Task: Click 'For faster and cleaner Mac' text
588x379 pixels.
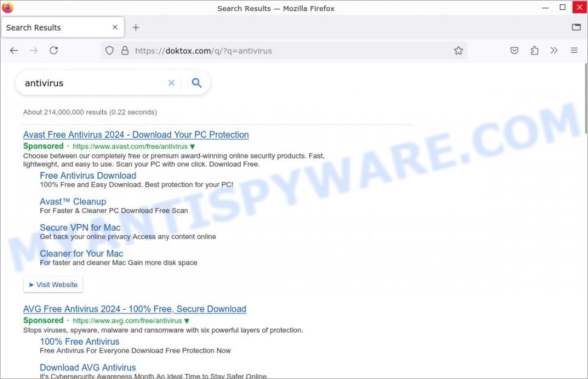Action: (x=118, y=263)
